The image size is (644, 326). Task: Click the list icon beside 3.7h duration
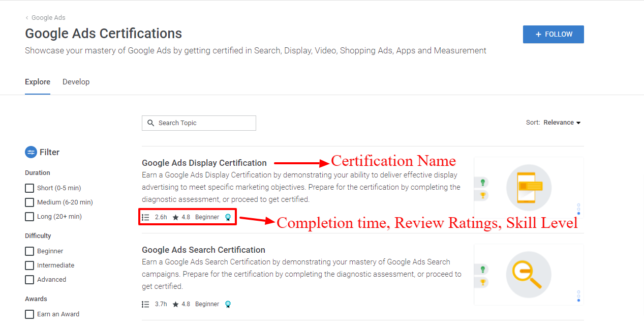145,304
